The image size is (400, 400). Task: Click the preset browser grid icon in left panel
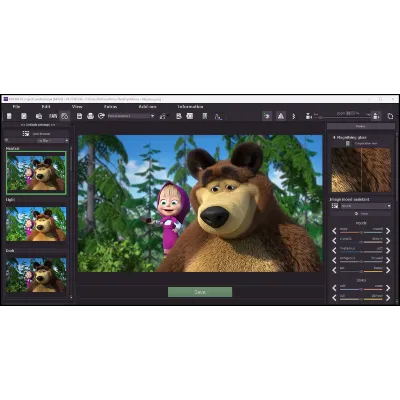[26, 134]
